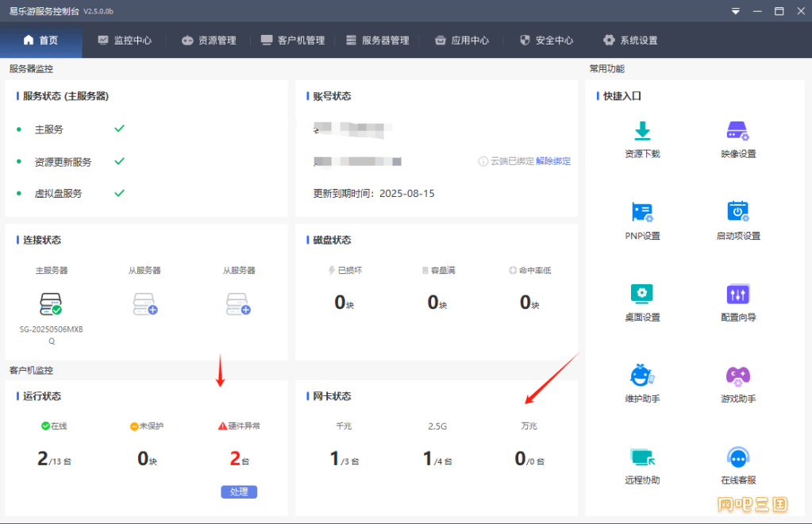
Task: Switch to the 监控中心 tab
Action: tap(125, 40)
